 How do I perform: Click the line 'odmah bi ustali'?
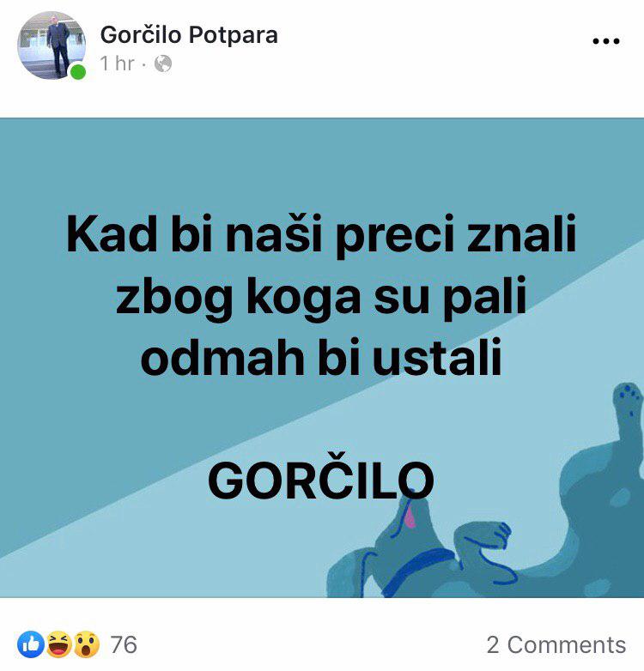tap(321, 357)
